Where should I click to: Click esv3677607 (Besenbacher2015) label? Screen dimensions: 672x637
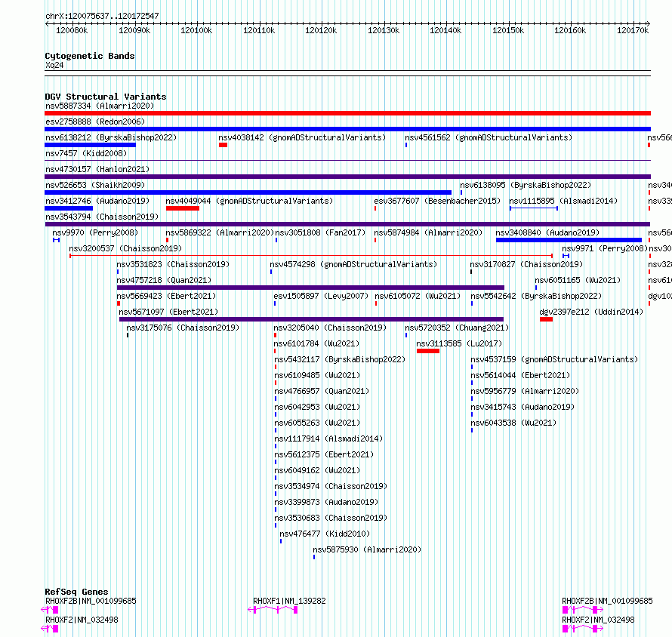437,201
